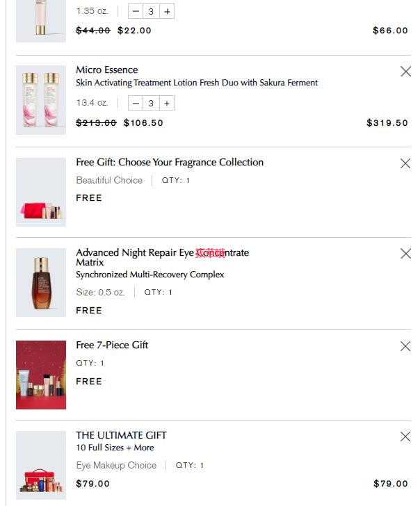This screenshot has height=506, width=420.
Task: Open Micro Essence product link
Action: coord(107,70)
